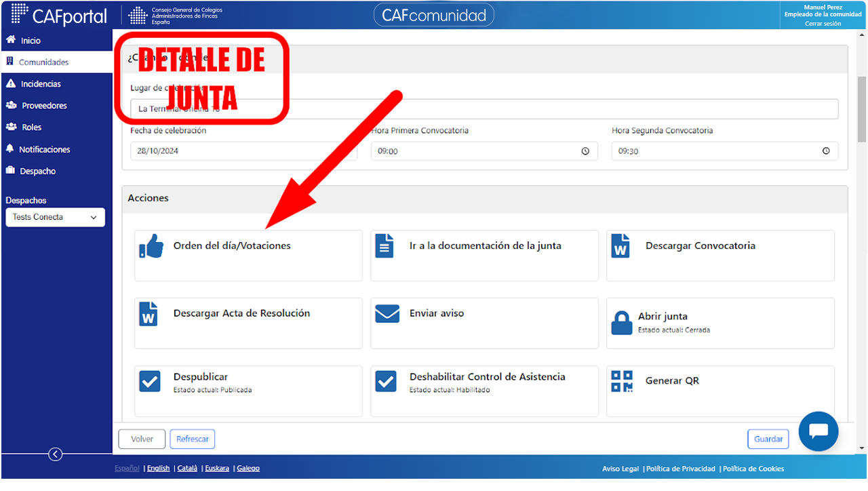Click the Cerrar sesión link
Viewport: 868px width, 491px height.
coord(823,24)
